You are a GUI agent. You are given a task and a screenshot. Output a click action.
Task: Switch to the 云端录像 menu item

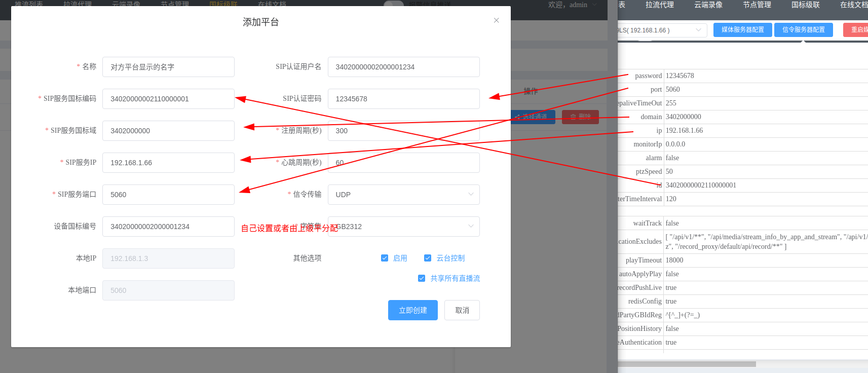[x=708, y=5]
